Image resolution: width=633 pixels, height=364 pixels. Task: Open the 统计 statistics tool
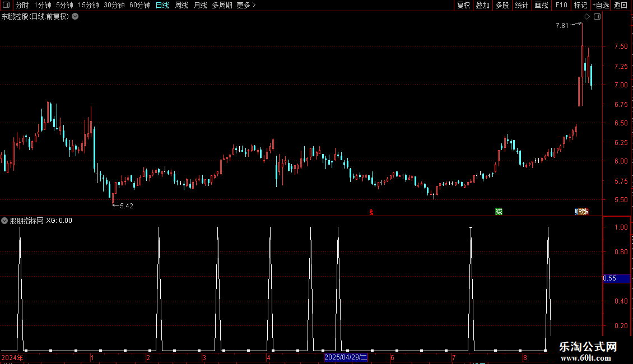(522, 5)
